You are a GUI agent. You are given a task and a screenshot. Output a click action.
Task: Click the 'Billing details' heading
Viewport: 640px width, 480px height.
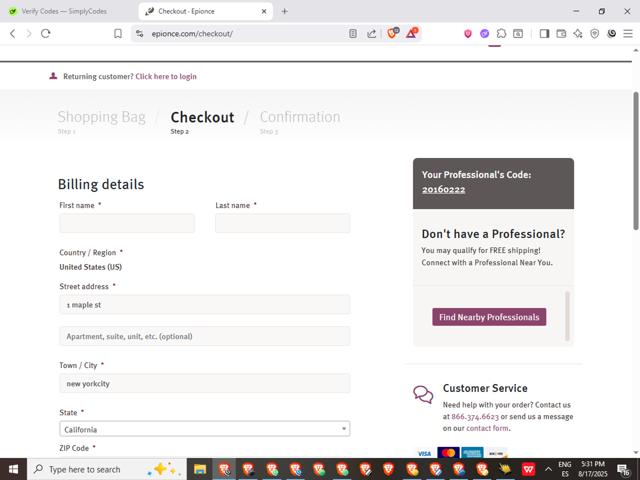pos(101,184)
